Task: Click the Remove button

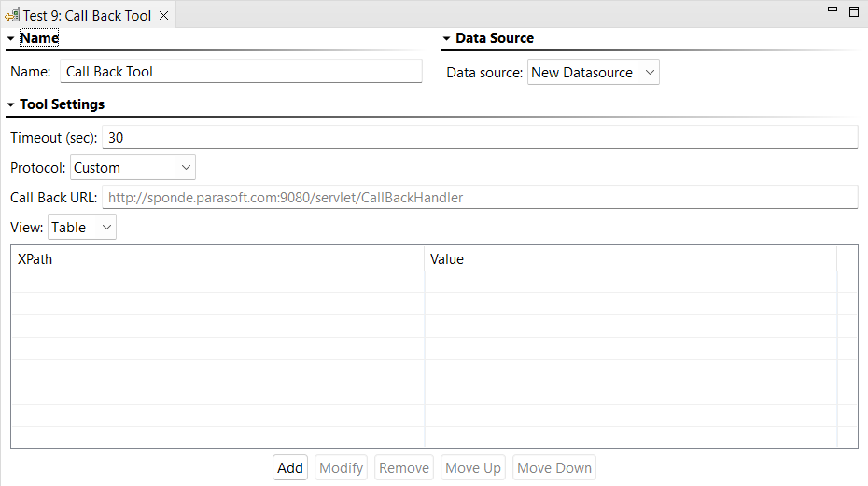Action: tap(404, 467)
